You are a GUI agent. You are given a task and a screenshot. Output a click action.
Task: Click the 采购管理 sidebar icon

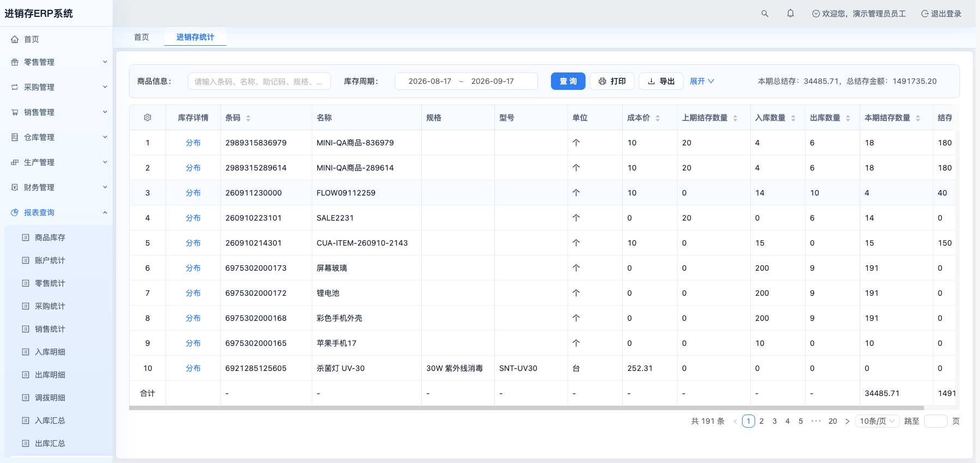pyautogui.click(x=15, y=87)
